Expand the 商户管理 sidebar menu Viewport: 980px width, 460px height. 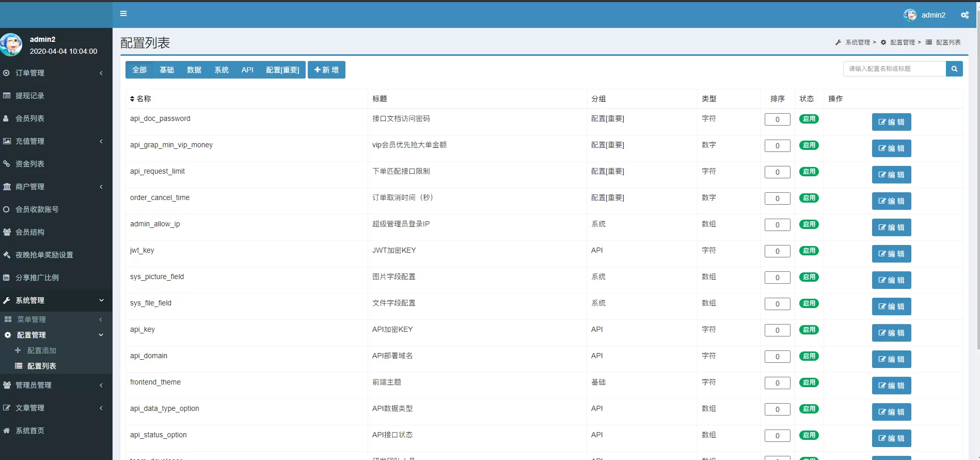point(30,187)
